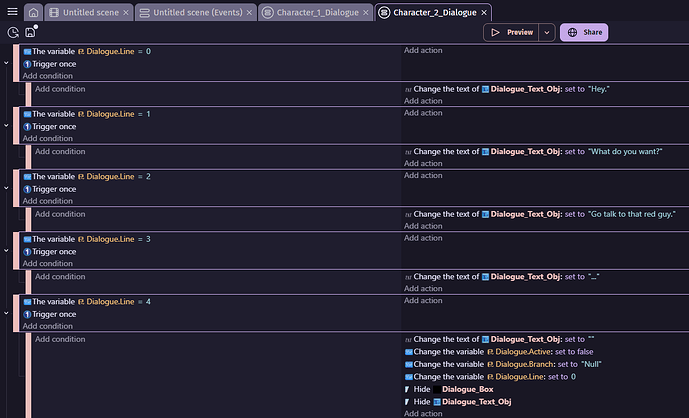Screen dimensions: 689x418
Task: Click Add action under Hide Dialogue_Text_Obj
Action: (x=423, y=413)
